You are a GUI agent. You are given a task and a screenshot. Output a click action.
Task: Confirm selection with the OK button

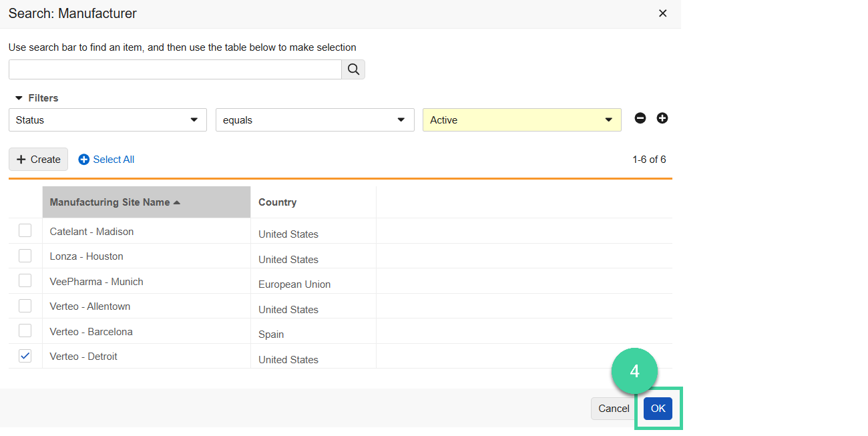tap(658, 409)
